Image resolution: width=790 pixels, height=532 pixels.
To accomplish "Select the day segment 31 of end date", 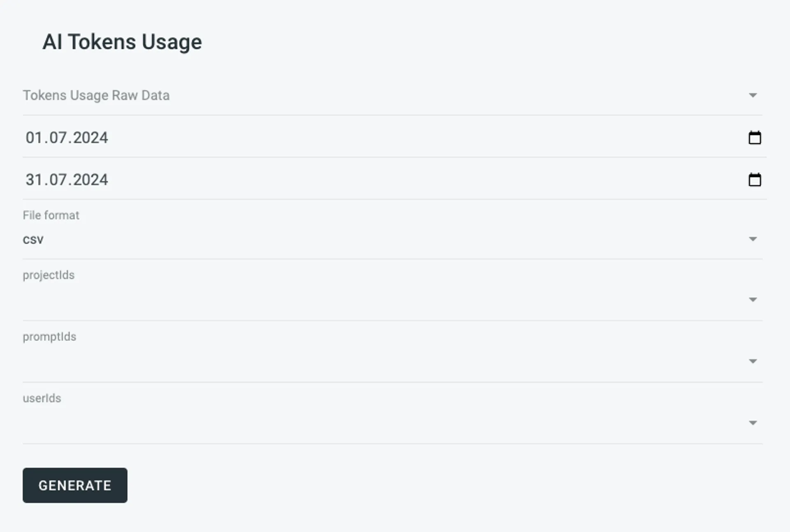I will pyautogui.click(x=34, y=180).
